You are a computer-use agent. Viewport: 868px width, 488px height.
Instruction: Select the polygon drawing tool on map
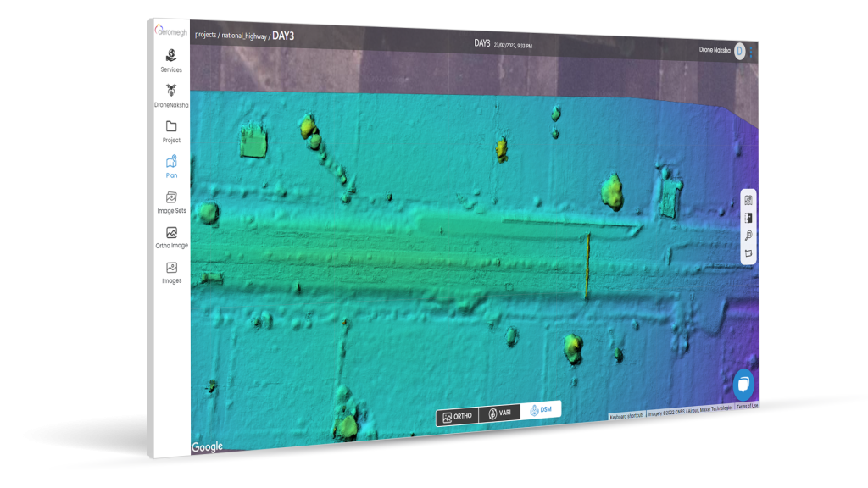(748, 253)
